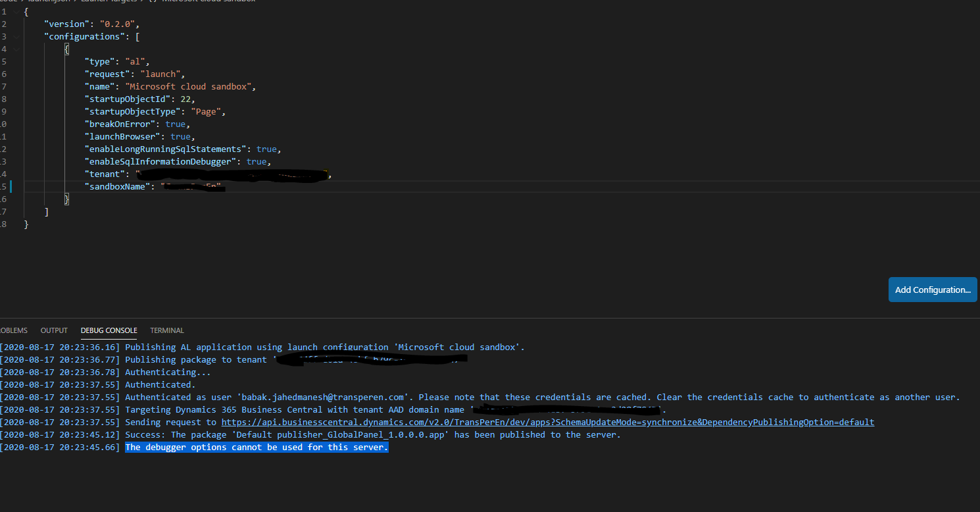Select the DEBUG CONSOLE tab

(x=109, y=330)
